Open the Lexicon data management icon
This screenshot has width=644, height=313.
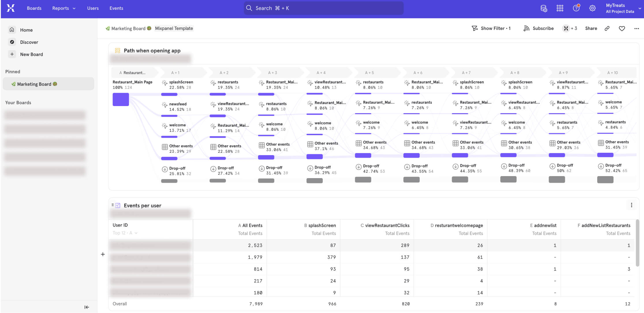coord(544,8)
